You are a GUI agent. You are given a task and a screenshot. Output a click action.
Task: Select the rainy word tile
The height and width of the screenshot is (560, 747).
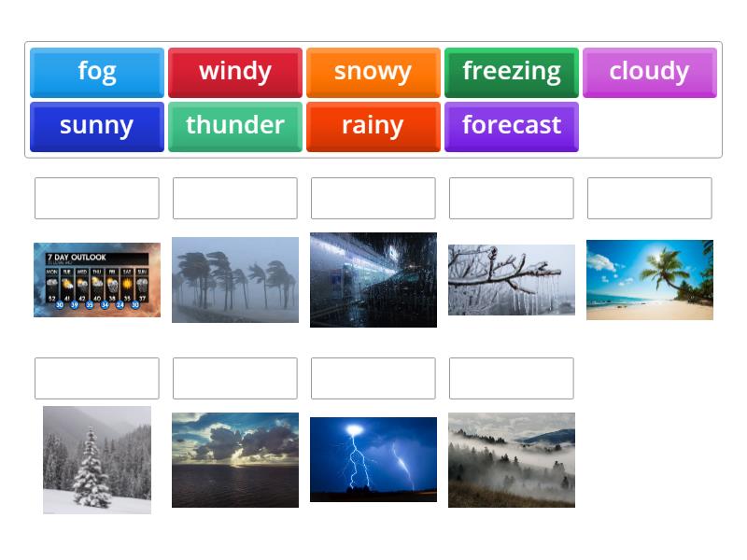373,126
